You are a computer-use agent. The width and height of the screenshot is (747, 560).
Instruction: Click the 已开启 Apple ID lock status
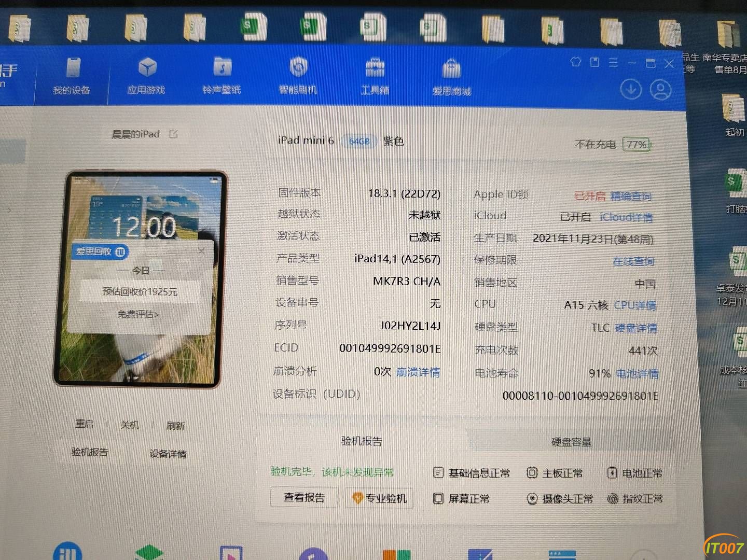(590, 196)
